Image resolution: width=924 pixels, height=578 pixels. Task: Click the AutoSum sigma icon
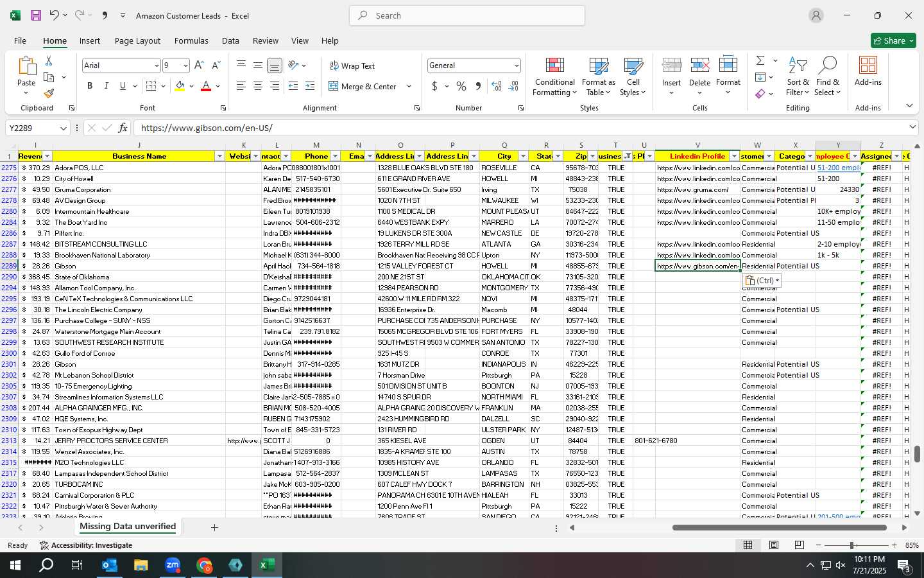(760, 60)
